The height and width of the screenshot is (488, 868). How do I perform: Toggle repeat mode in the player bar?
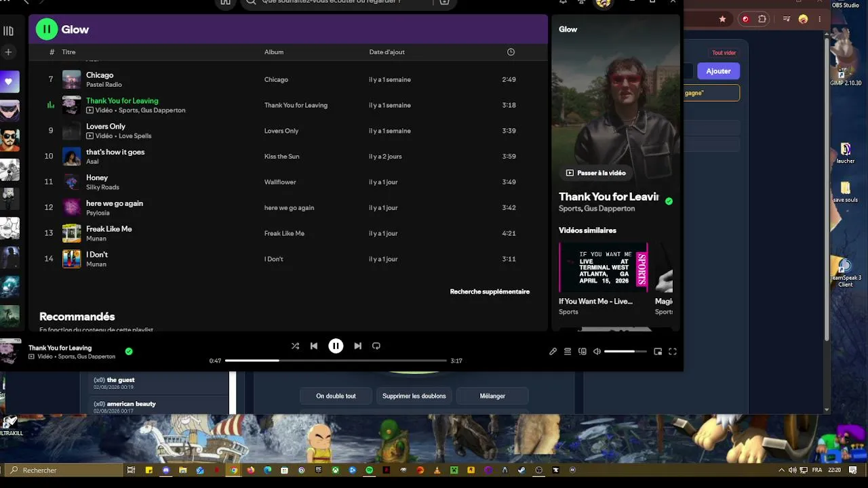tap(376, 346)
